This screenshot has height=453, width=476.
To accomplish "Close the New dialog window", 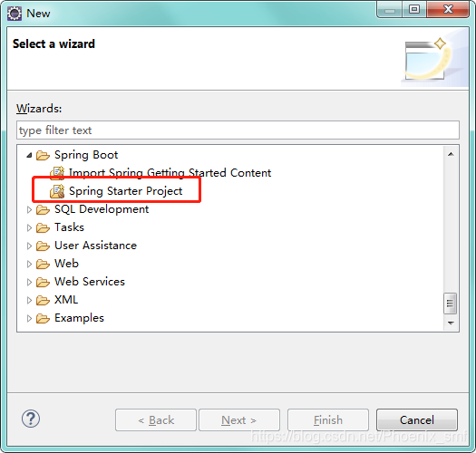I will click(448, 9).
